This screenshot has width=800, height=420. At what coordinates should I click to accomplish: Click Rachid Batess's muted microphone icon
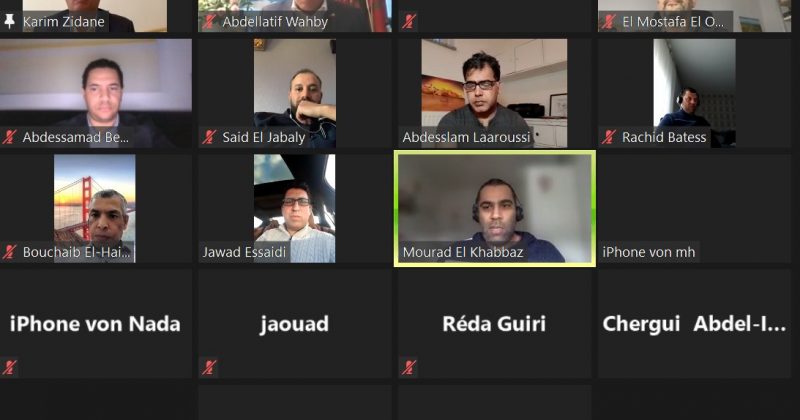pos(609,137)
